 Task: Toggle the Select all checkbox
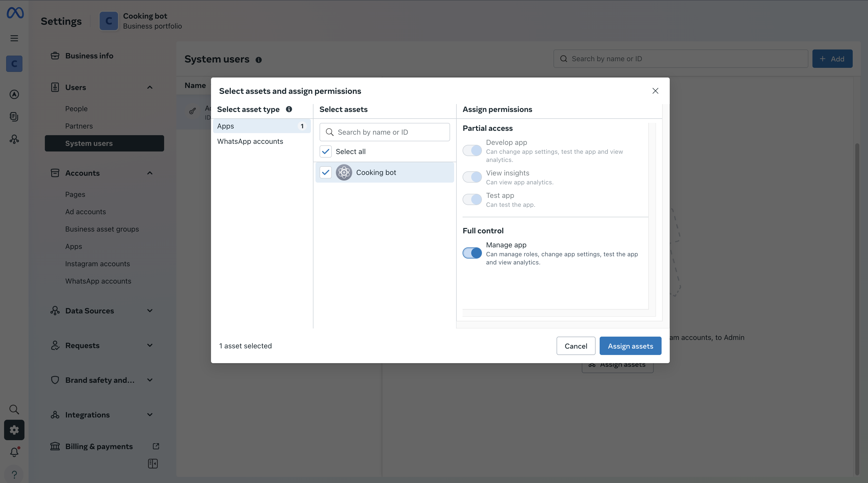[x=325, y=151]
